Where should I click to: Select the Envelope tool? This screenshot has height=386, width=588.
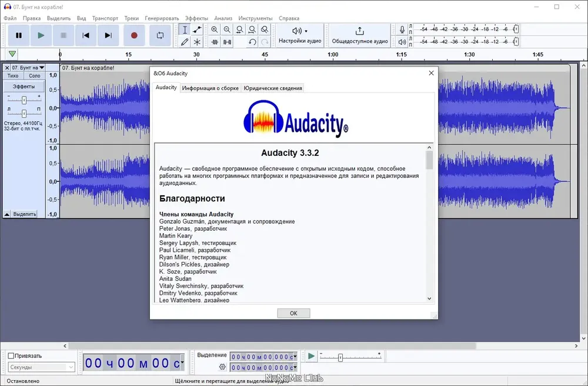197,29
